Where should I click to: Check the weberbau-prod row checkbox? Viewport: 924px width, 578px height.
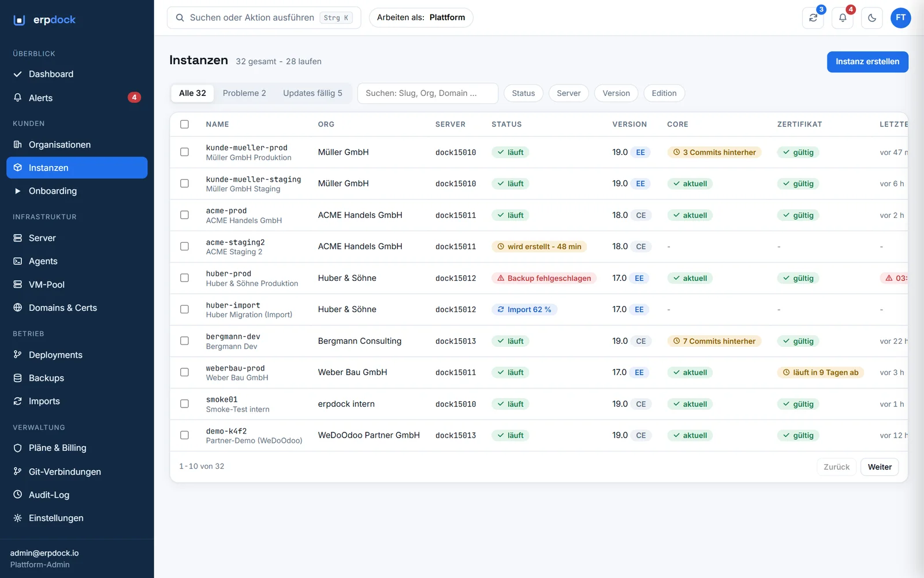pyautogui.click(x=184, y=372)
